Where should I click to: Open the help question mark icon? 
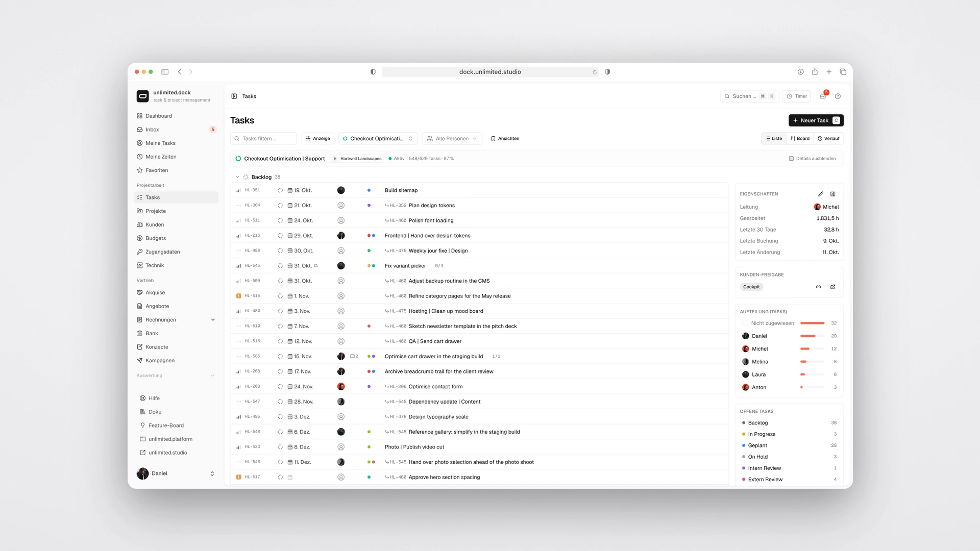838,96
